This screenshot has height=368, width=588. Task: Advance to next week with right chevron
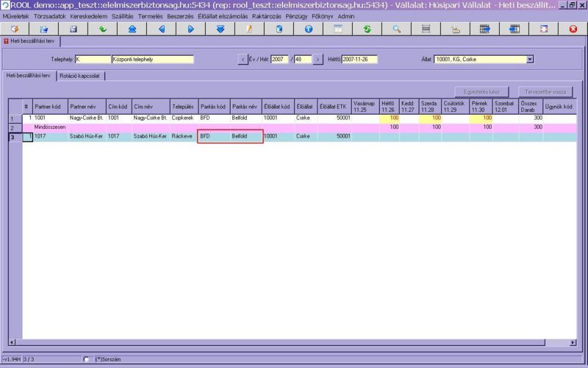point(318,59)
